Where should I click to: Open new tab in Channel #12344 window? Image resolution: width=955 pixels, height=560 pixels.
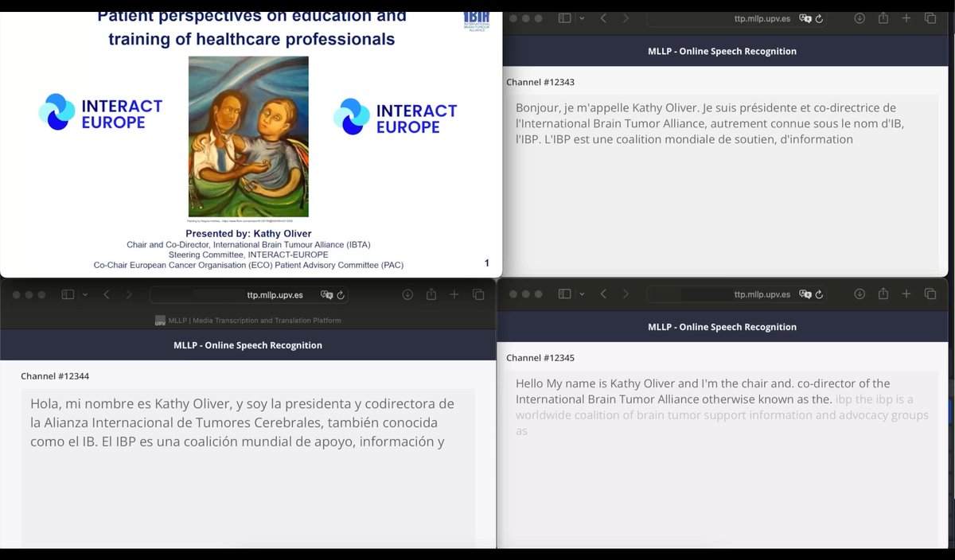454,294
